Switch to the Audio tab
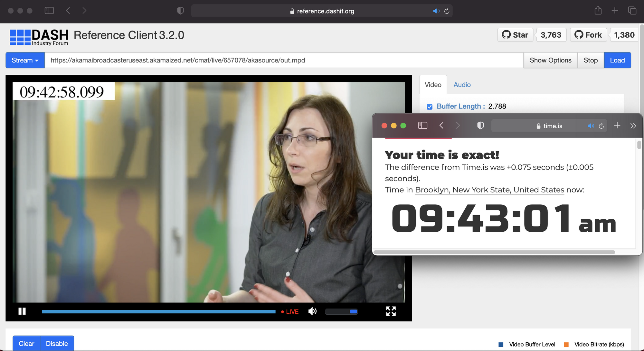The height and width of the screenshot is (351, 644). click(x=462, y=85)
